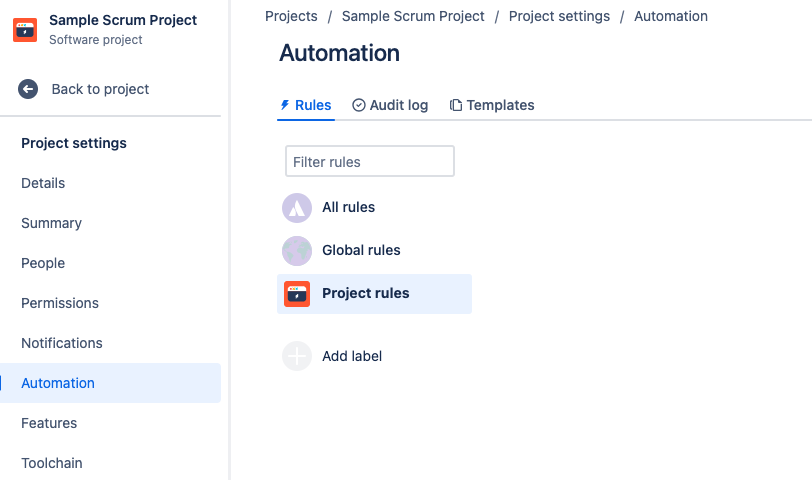Go to Projects breadcrumb link
Viewport: 812px width, 480px height.
[x=291, y=16]
